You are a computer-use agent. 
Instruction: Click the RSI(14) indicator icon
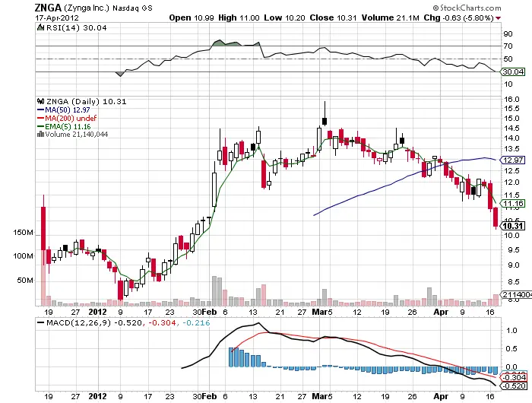(x=40, y=27)
